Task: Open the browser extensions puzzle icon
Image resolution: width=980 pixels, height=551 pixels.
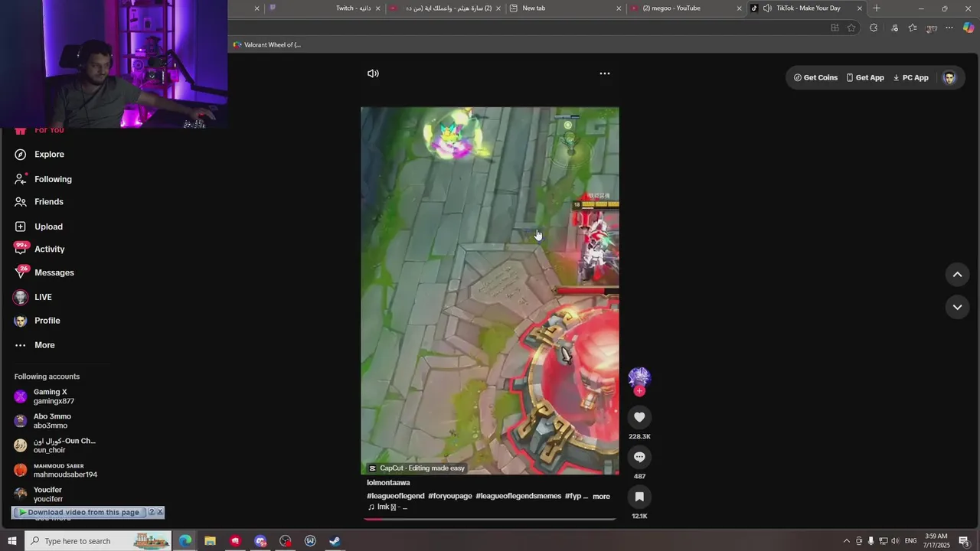Action: pos(874,28)
